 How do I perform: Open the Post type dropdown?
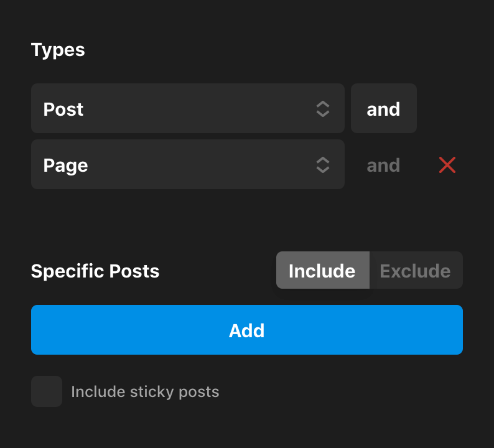[x=187, y=109]
